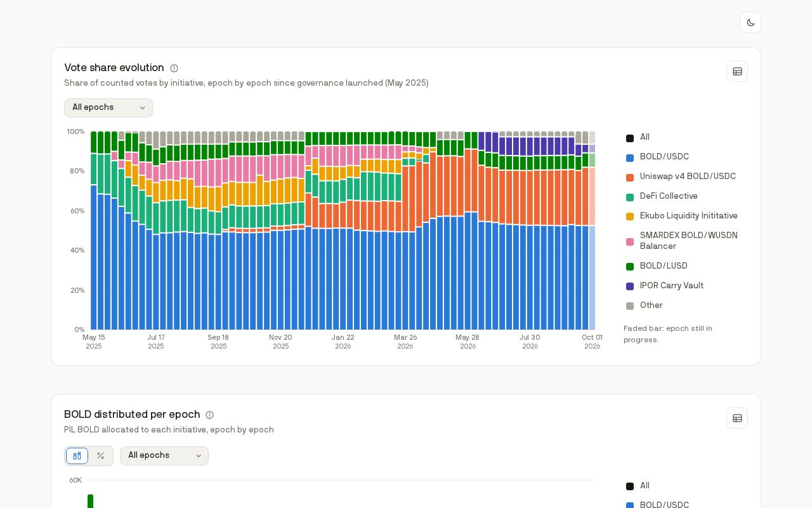
Task: Open All epochs dropdown in Vote share evolution
Action: click(x=108, y=108)
